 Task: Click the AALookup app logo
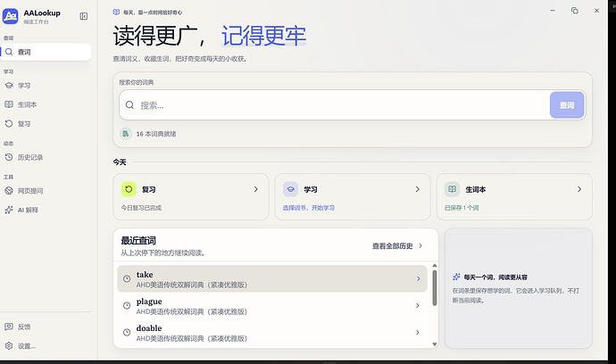tap(10, 16)
